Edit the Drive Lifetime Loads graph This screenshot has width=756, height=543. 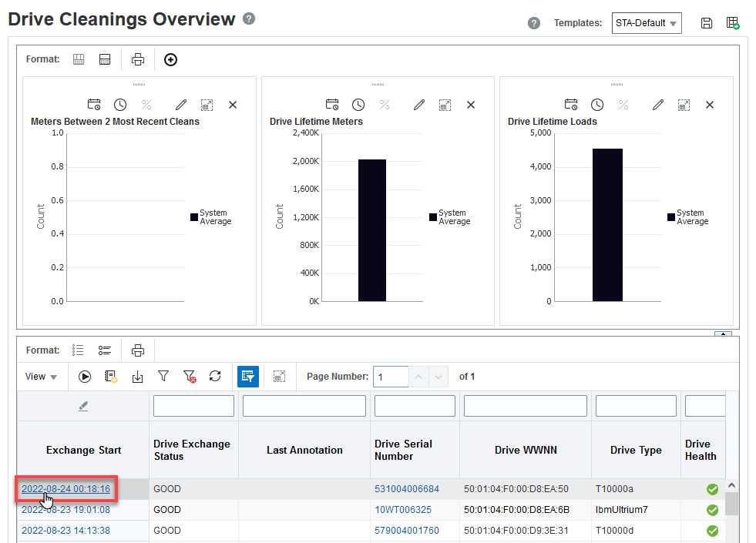657,105
